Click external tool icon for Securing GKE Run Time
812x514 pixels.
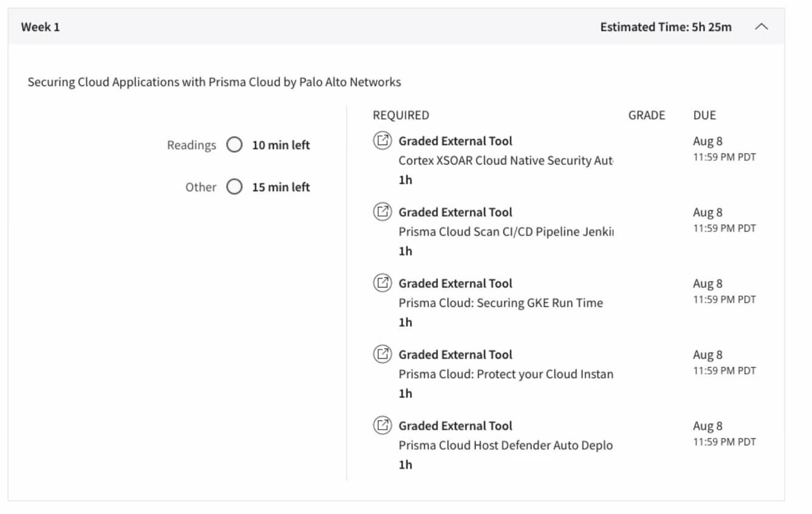[382, 283]
